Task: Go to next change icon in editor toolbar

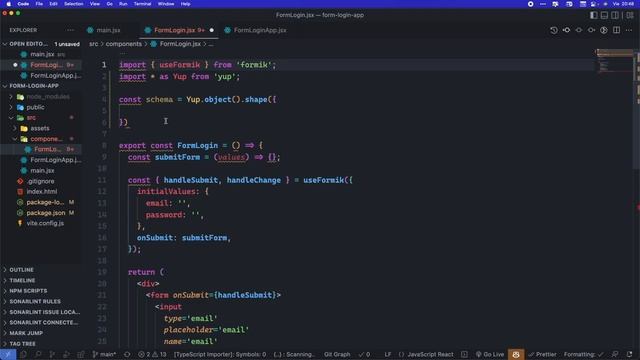Action: (591, 30)
